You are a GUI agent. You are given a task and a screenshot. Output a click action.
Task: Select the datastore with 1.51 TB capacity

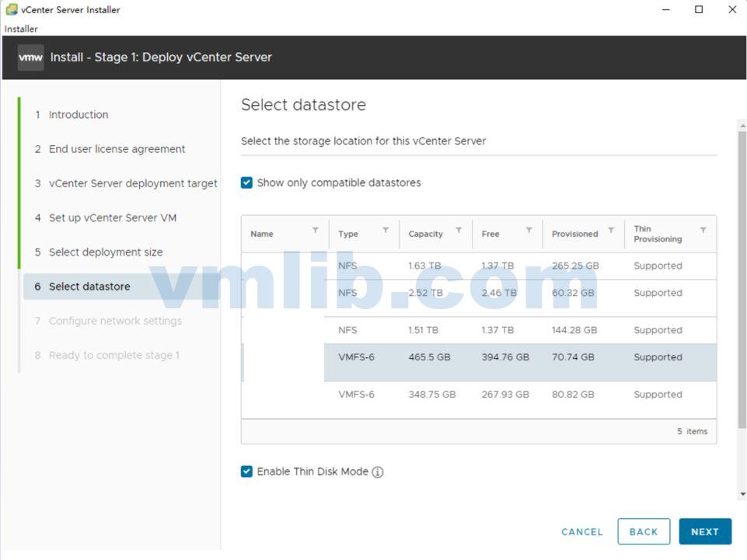point(479,330)
